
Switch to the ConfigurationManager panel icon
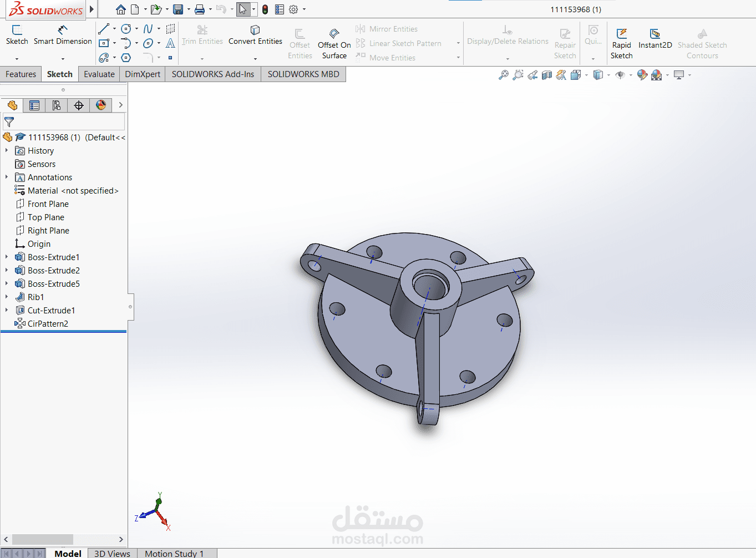[56, 105]
